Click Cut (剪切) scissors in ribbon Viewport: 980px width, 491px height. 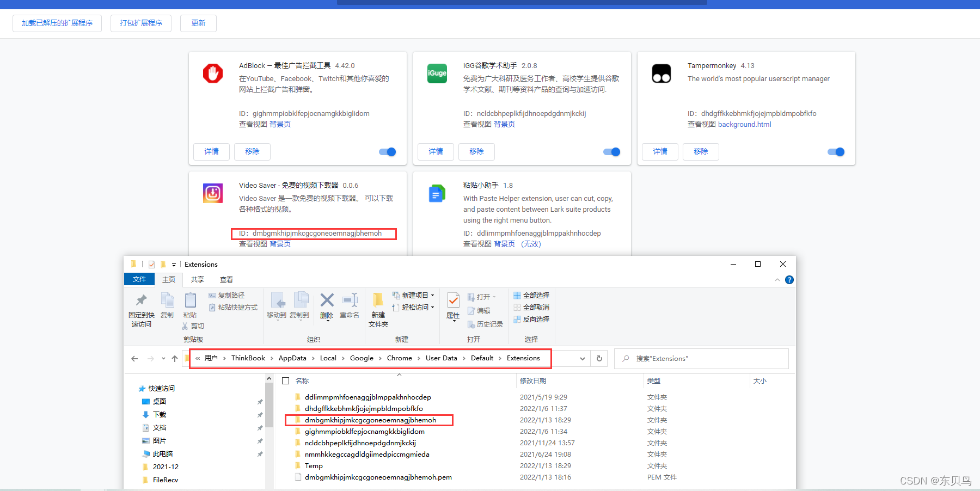tap(193, 326)
